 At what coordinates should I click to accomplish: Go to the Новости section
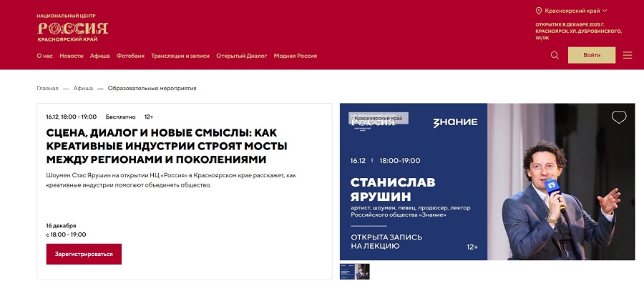72,56
